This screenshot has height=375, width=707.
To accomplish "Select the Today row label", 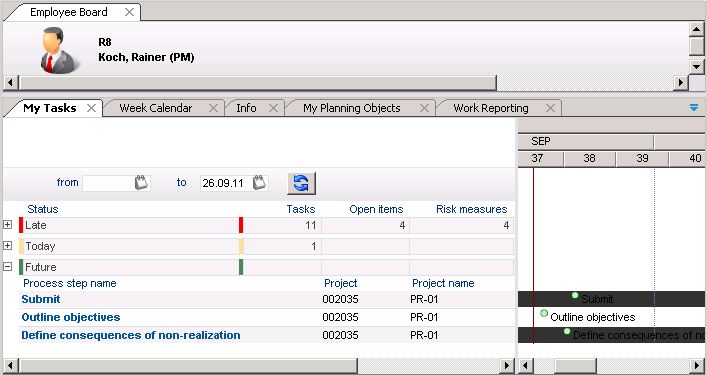I will click(x=40, y=246).
